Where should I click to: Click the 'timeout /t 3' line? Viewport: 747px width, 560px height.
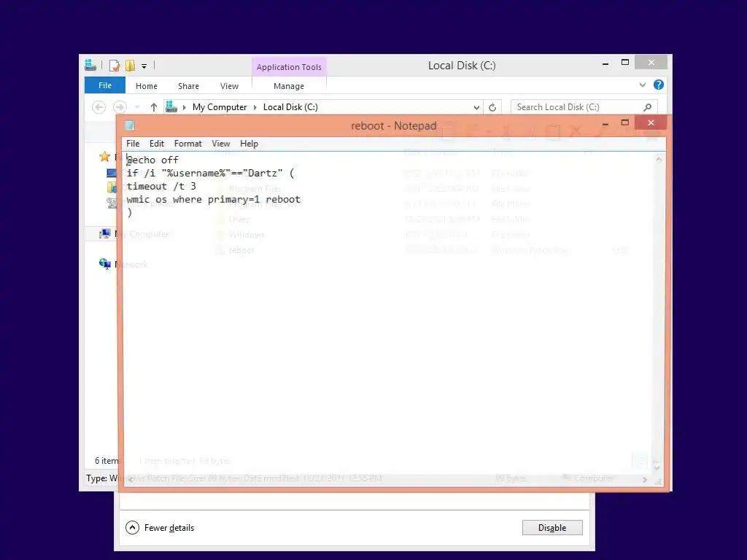(x=161, y=186)
